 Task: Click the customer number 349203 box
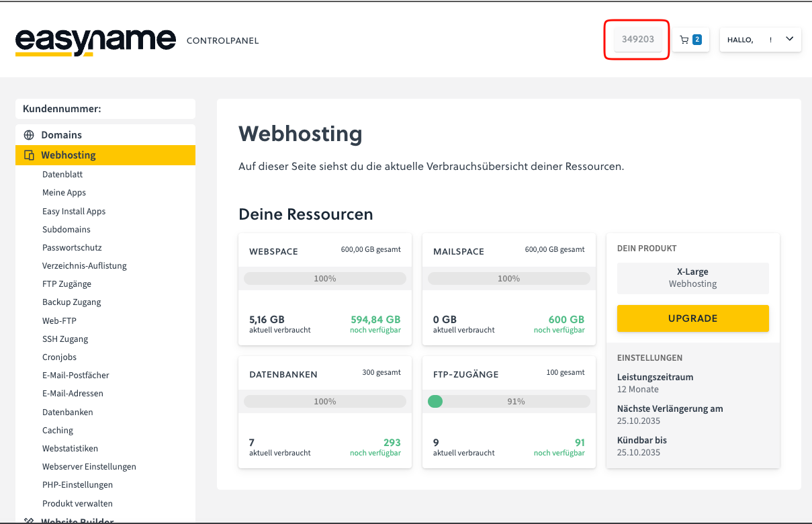click(x=637, y=40)
